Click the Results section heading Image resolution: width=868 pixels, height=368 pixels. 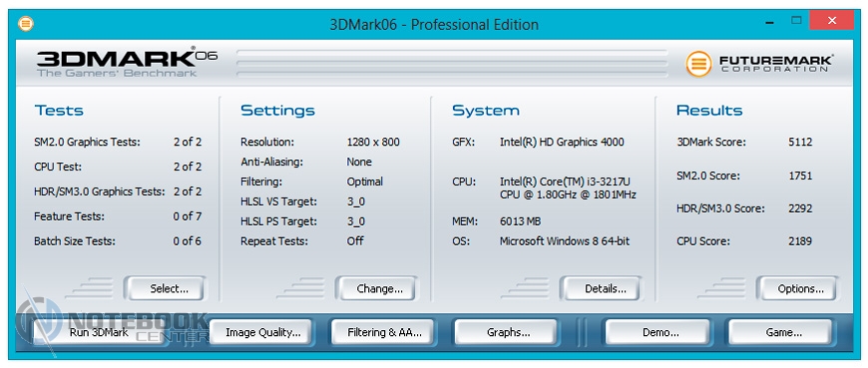[x=709, y=110]
